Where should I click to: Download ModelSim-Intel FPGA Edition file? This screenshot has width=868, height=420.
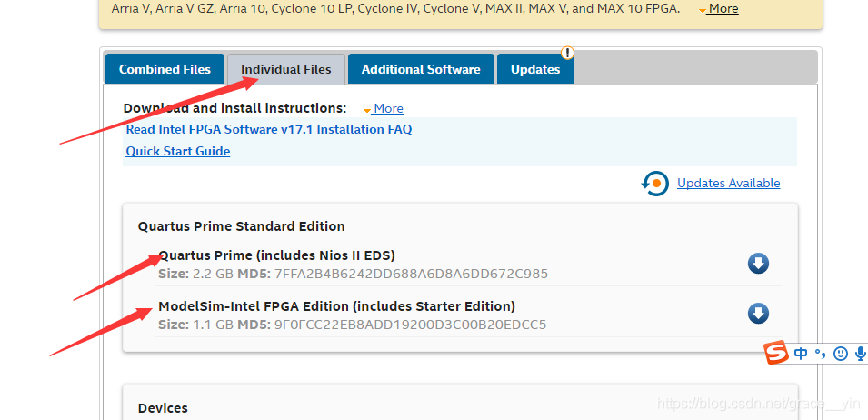[758, 314]
